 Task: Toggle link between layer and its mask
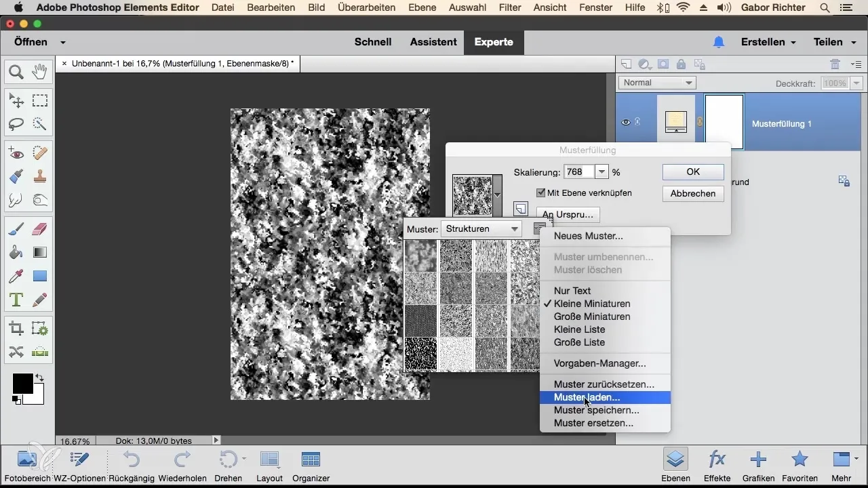tap(700, 123)
